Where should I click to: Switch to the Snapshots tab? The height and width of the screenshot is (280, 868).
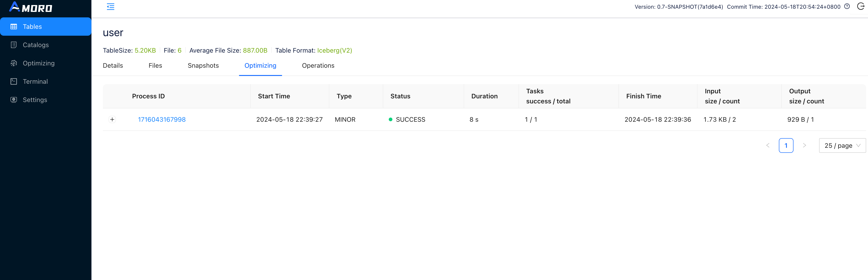(x=203, y=65)
